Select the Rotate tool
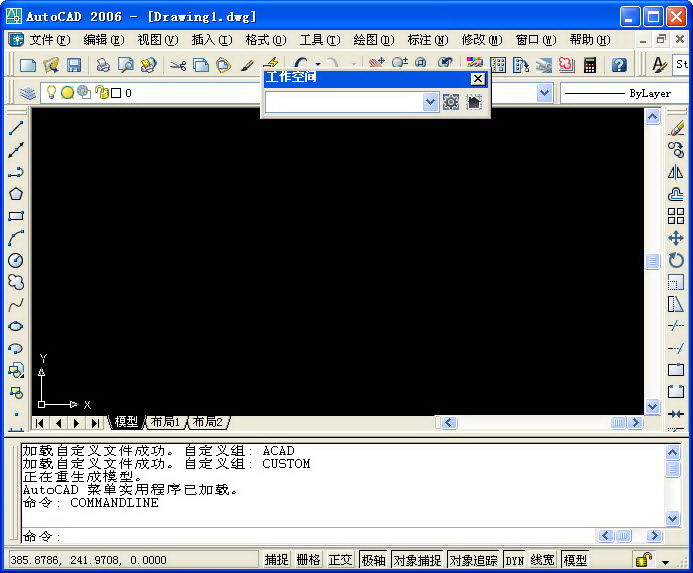 point(676,260)
